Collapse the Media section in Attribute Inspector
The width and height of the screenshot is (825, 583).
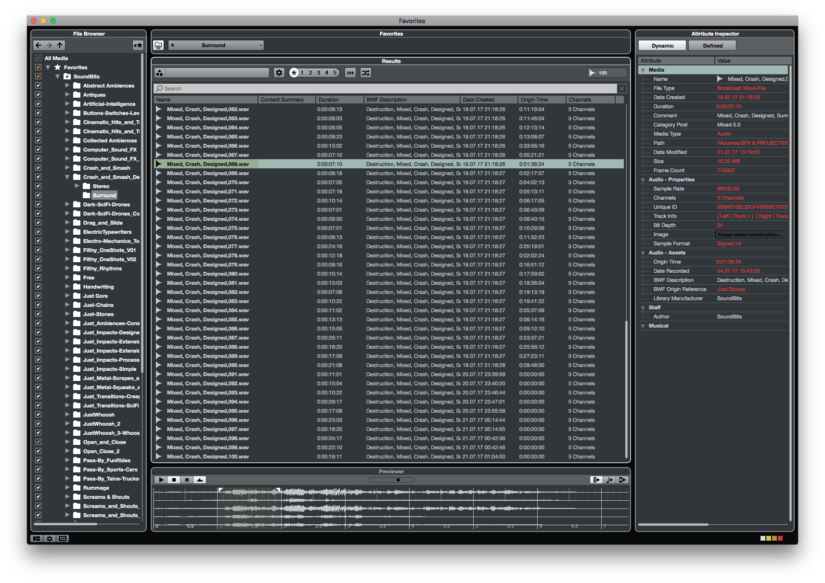point(644,68)
